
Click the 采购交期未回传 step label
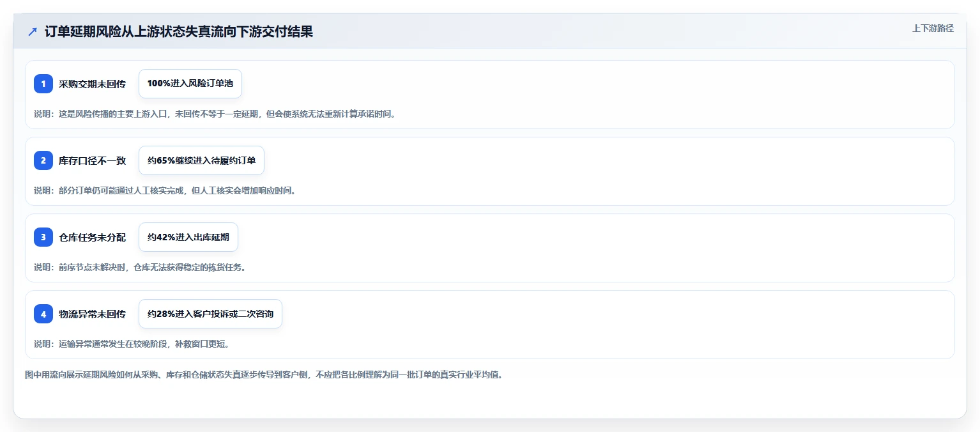[x=92, y=84]
